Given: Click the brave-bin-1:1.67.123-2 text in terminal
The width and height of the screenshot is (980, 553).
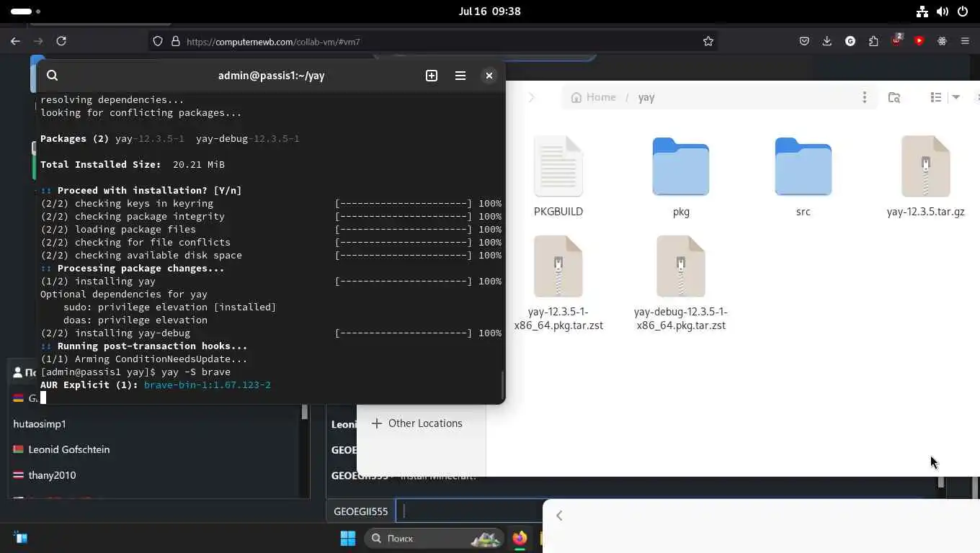Looking at the screenshot, I should [208, 385].
